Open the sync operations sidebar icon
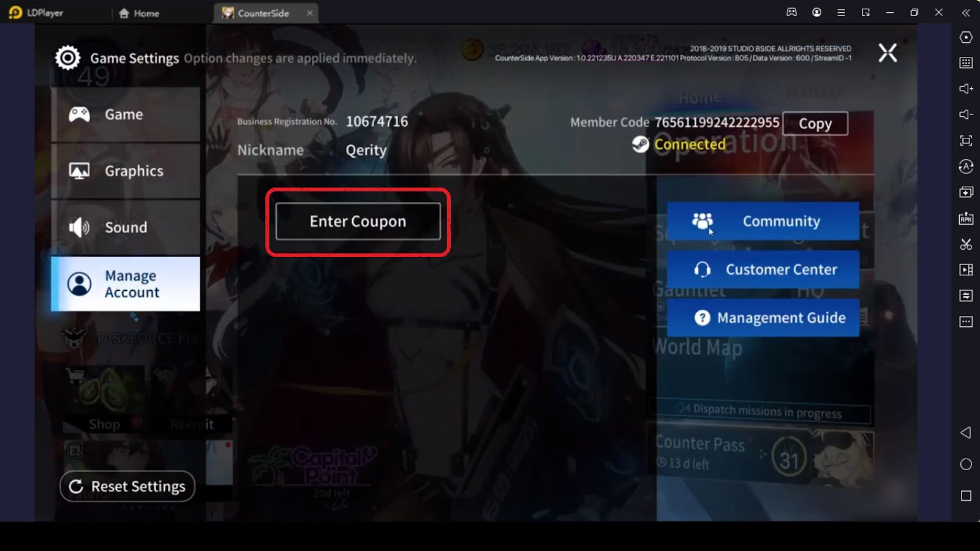 (x=966, y=296)
